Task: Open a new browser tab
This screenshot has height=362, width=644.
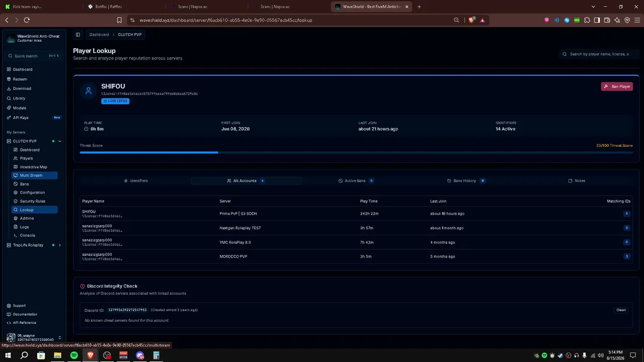Action: [x=419, y=7]
